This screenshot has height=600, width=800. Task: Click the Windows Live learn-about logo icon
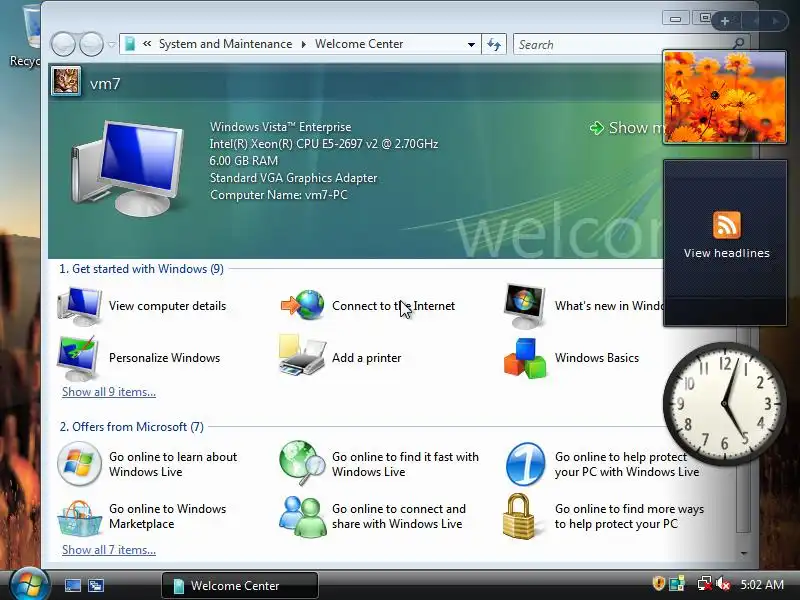coord(79,464)
